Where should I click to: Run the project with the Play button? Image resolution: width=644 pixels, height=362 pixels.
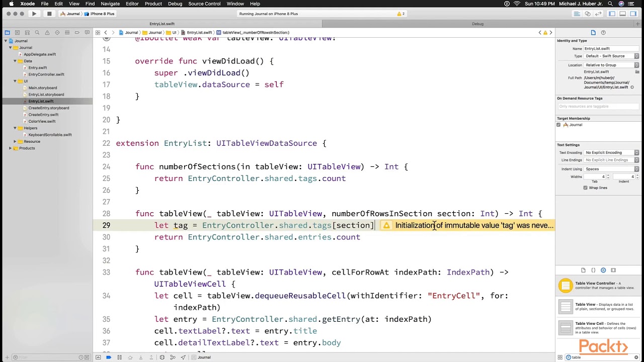click(x=34, y=14)
